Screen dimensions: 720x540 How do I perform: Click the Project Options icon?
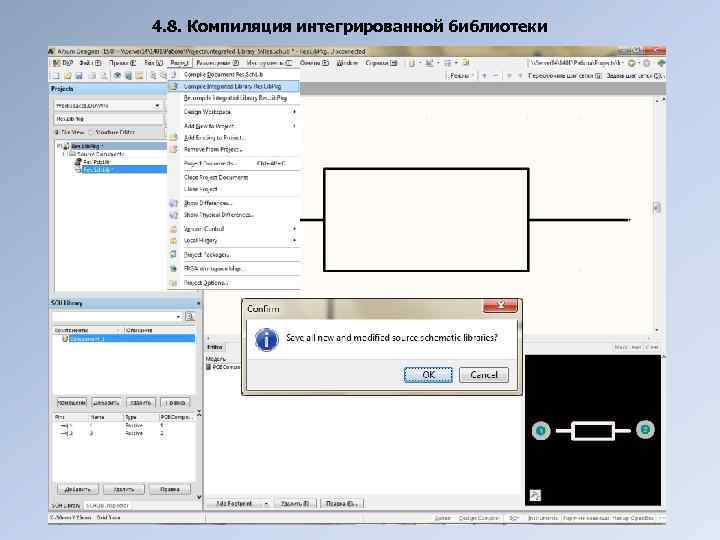click(x=174, y=283)
